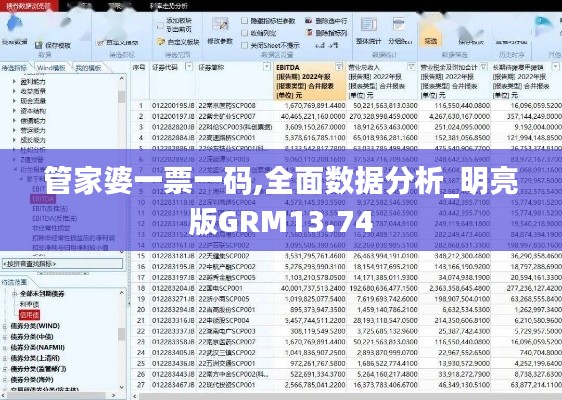Open the 证券代码 column dropdown

[189, 66]
